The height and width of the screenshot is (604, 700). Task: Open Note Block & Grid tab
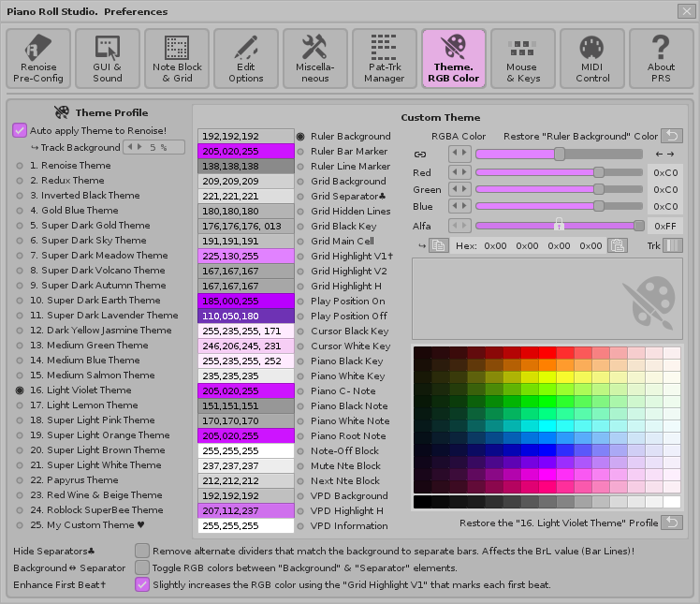coord(177,58)
